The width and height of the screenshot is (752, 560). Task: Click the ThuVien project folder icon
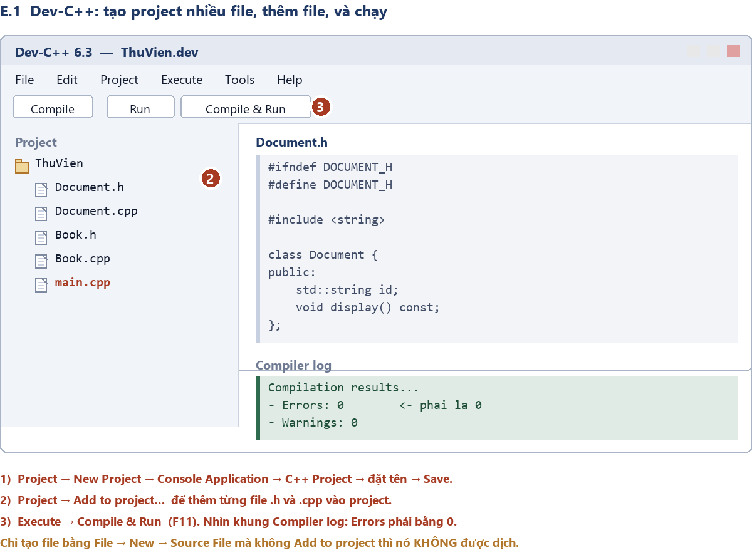(22, 165)
